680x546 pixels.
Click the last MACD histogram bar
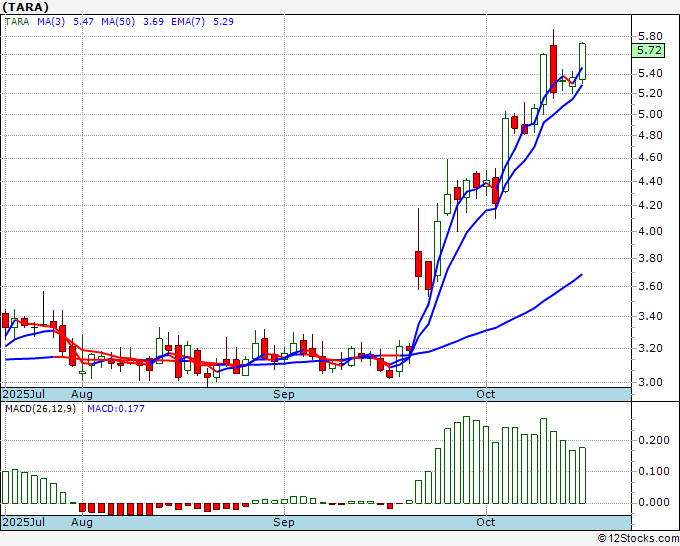point(582,475)
